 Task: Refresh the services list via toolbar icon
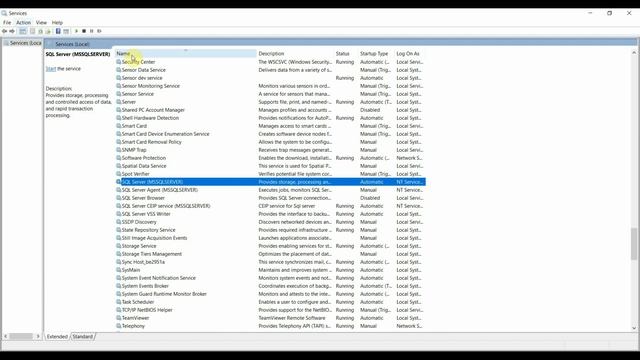[40, 31]
